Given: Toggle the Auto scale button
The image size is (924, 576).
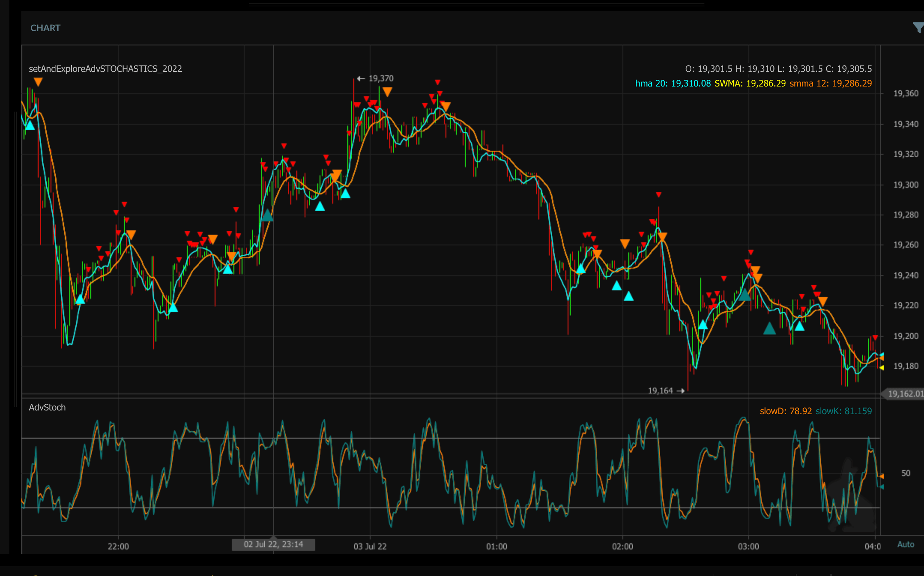Looking at the screenshot, I should pos(906,545).
